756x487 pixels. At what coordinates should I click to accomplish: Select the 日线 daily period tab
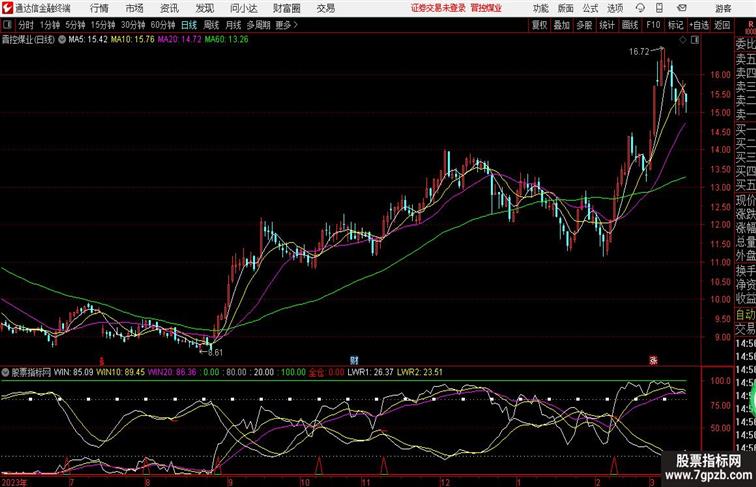(189, 25)
